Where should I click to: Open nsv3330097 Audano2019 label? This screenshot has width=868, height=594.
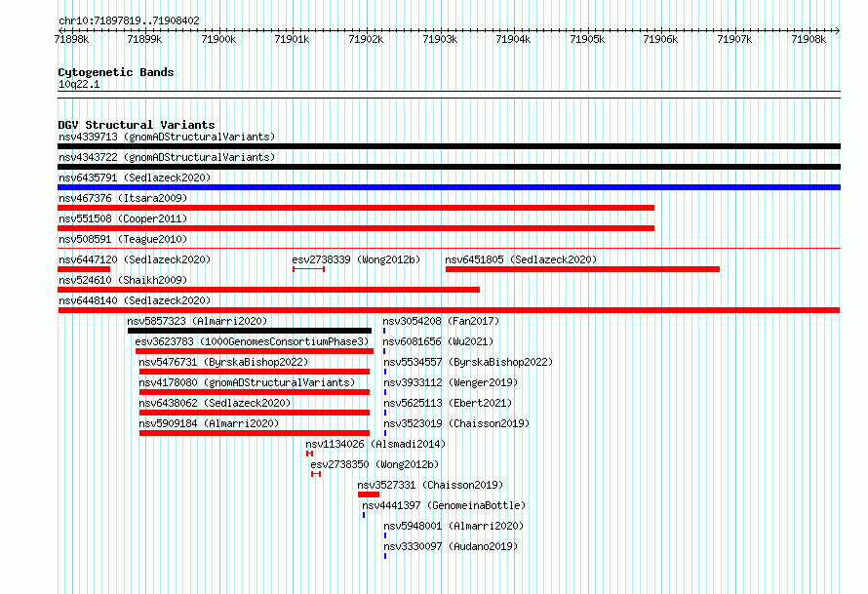click(451, 546)
